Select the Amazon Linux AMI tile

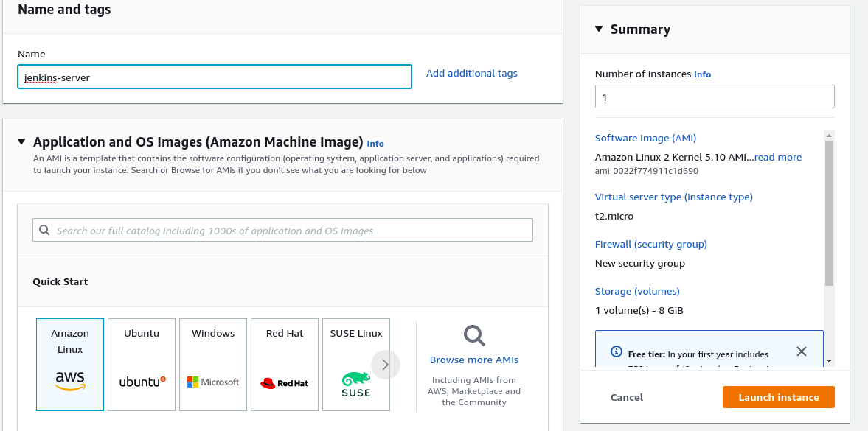pyautogui.click(x=70, y=365)
